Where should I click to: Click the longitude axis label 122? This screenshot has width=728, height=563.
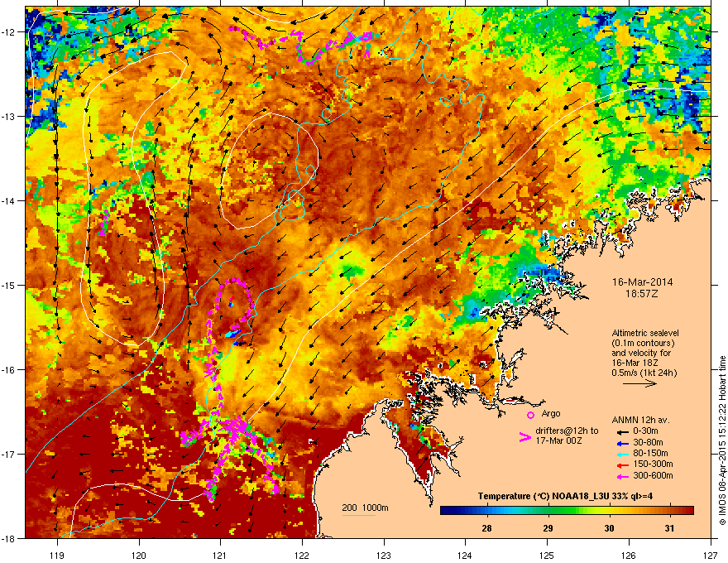[302, 555]
